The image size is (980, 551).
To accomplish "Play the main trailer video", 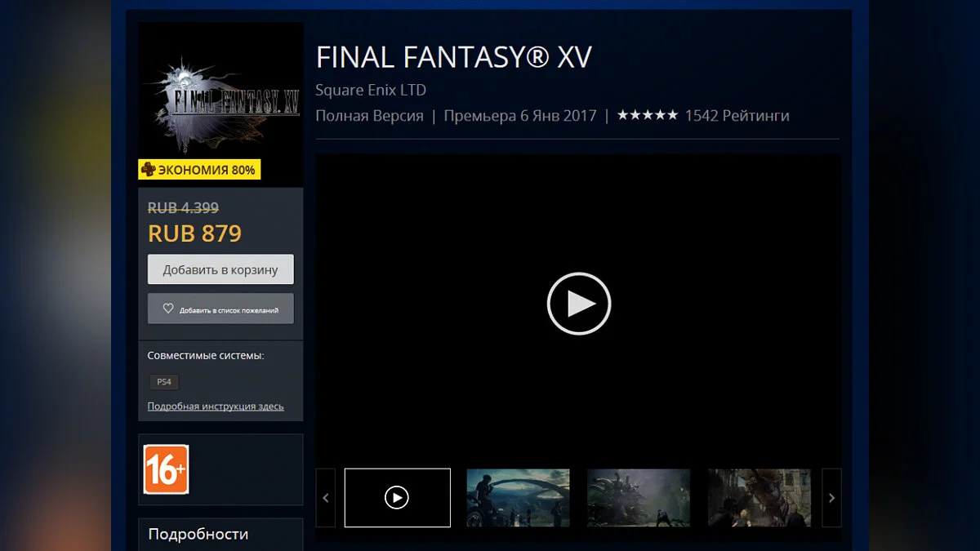I will [578, 304].
